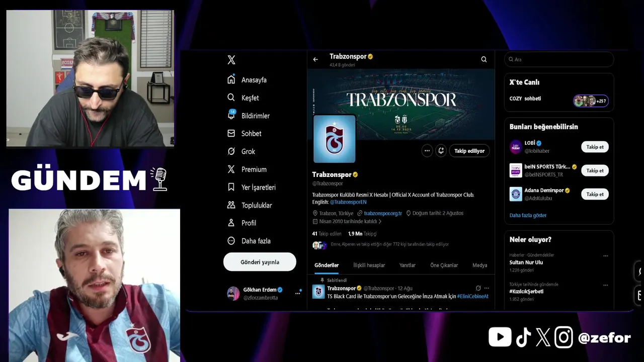Select İlişkili hesaplar tab
This screenshot has height=362, width=644.
point(369,265)
